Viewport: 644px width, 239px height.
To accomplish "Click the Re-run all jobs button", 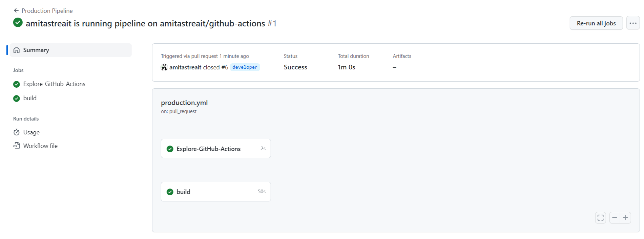I will [596, 23].
